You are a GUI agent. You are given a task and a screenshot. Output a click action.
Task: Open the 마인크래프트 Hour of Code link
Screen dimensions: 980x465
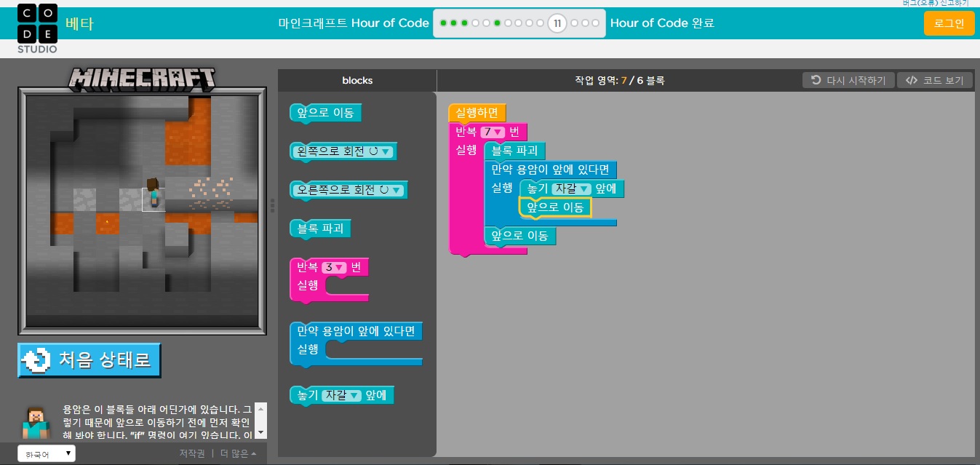click(x=354, y=23)
